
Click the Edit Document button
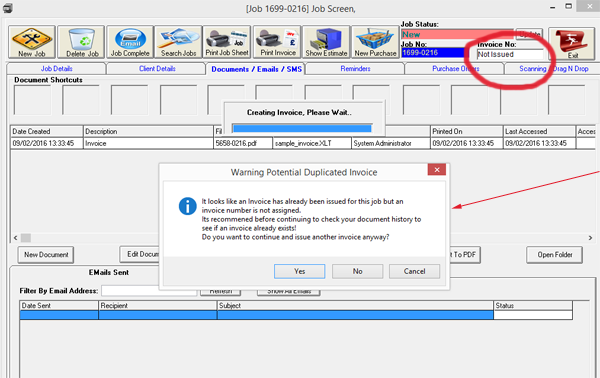point(139,254)
